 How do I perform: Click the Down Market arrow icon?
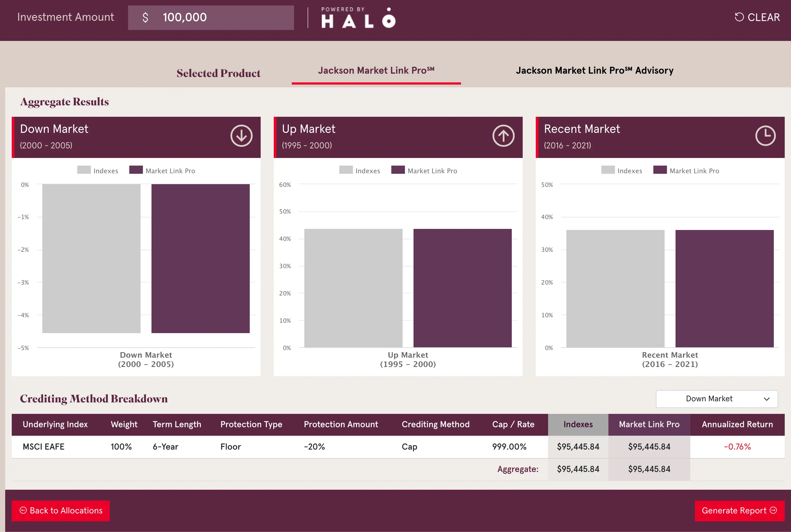pos(241,136)
